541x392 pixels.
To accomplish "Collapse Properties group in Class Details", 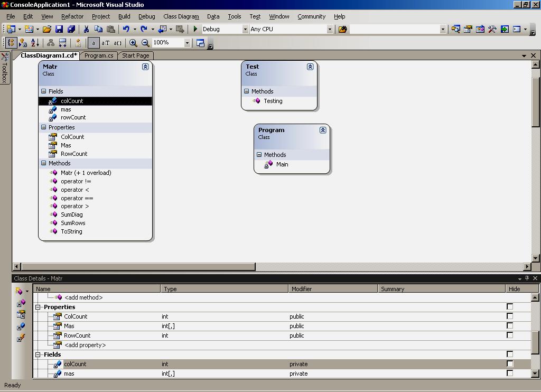I will (38, 307).
